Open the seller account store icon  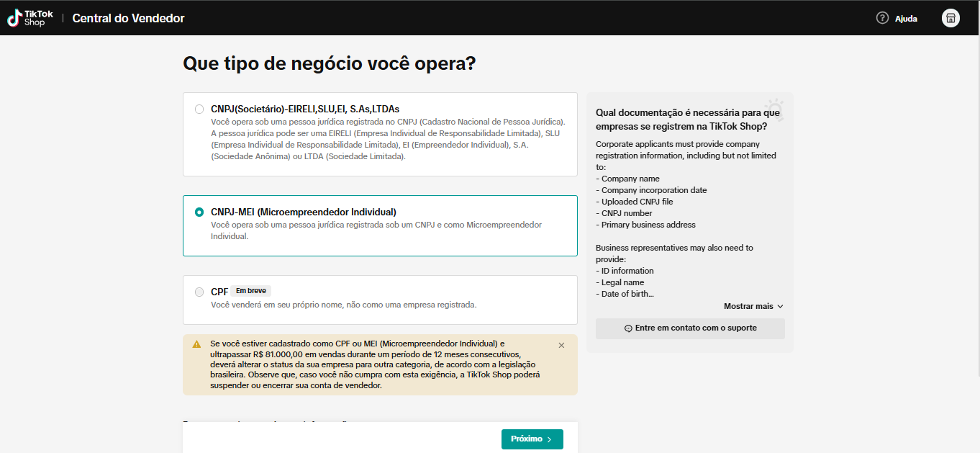[x=950, y=18]
